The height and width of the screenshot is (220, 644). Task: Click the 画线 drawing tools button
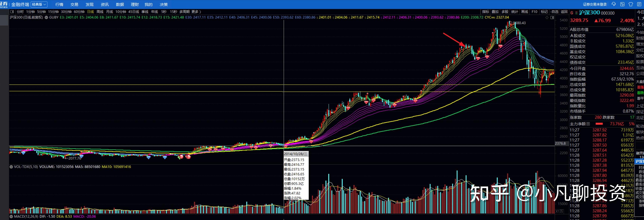pos(525,12)
